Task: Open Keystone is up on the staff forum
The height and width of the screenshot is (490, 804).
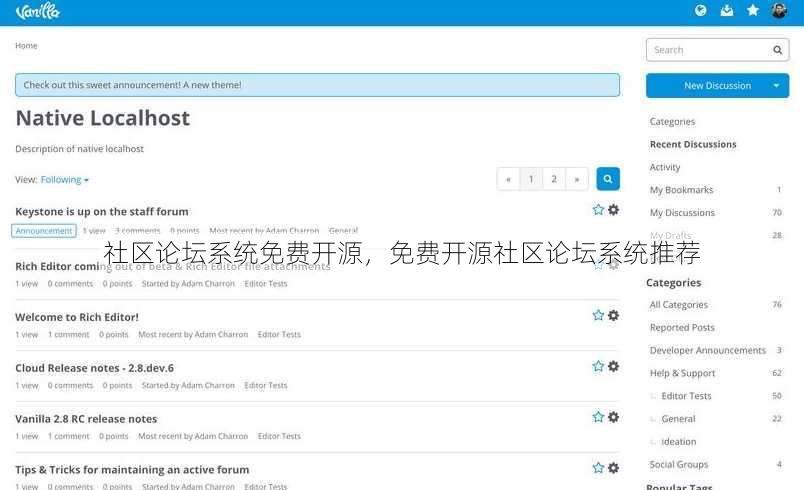Action: tap(102, 212)
